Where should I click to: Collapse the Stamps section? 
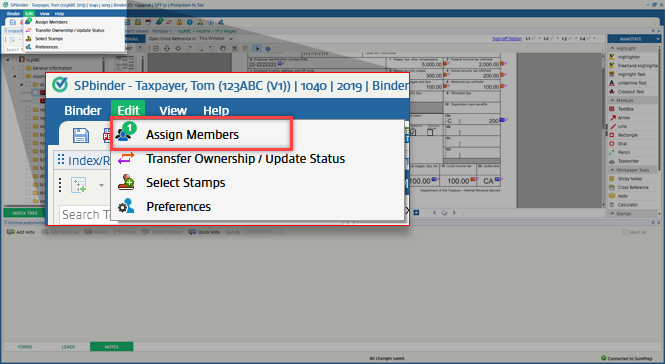click(x=612, y=213)
